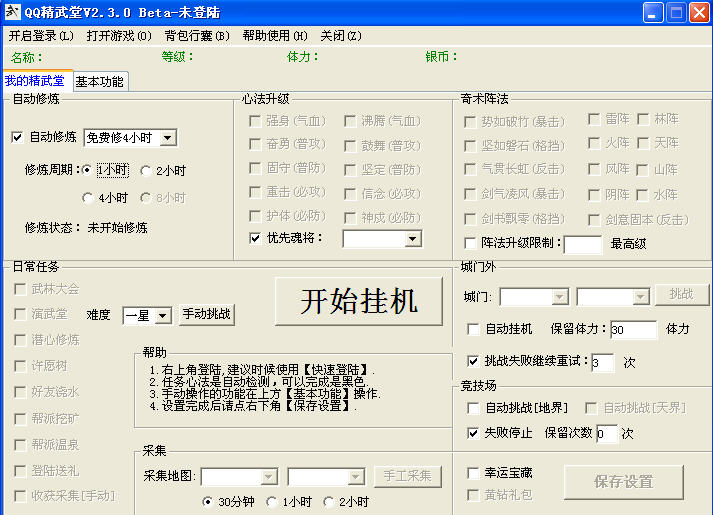Select the 4小时 training period radio
Viewport: 713px width, 515px height.
[88, 198]
